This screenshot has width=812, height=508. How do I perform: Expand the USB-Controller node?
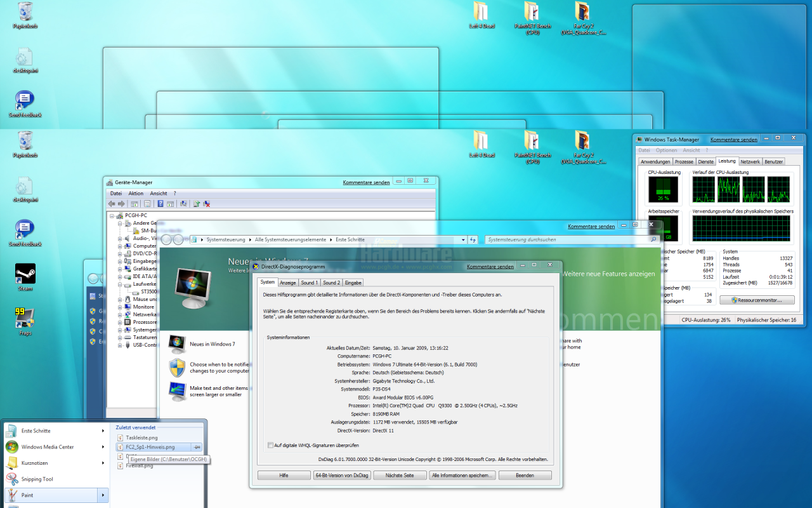[120, 345]
